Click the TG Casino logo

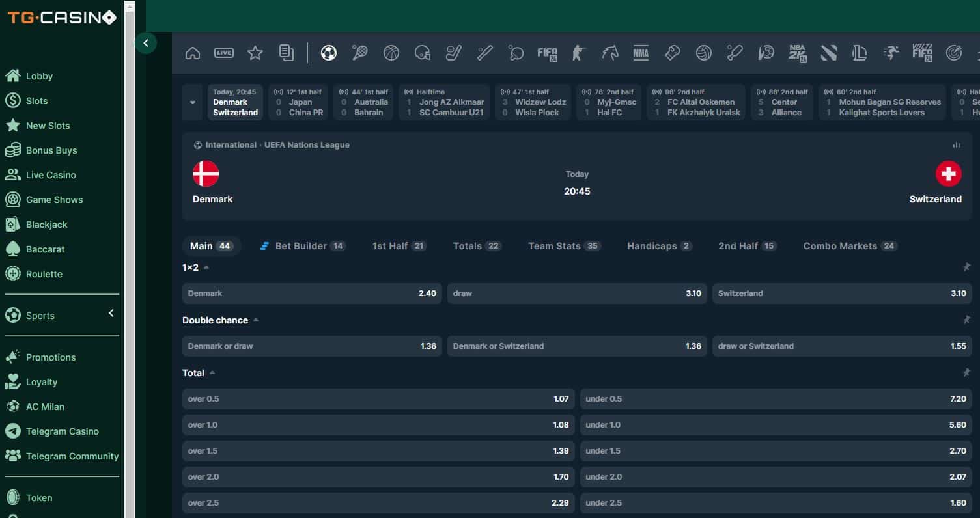(x=62, y=18)
